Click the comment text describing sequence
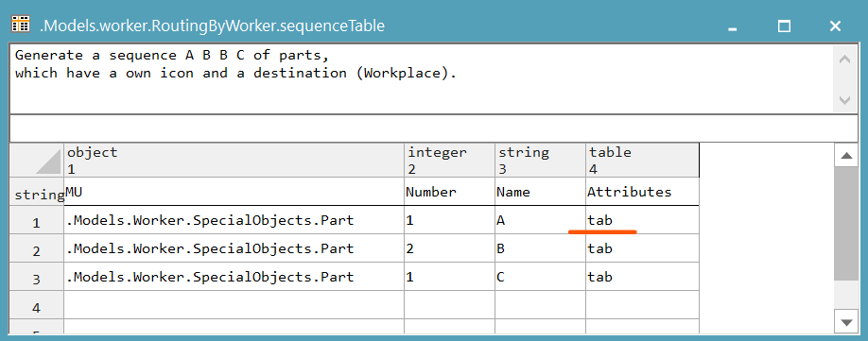 click(x=235, y=64)
